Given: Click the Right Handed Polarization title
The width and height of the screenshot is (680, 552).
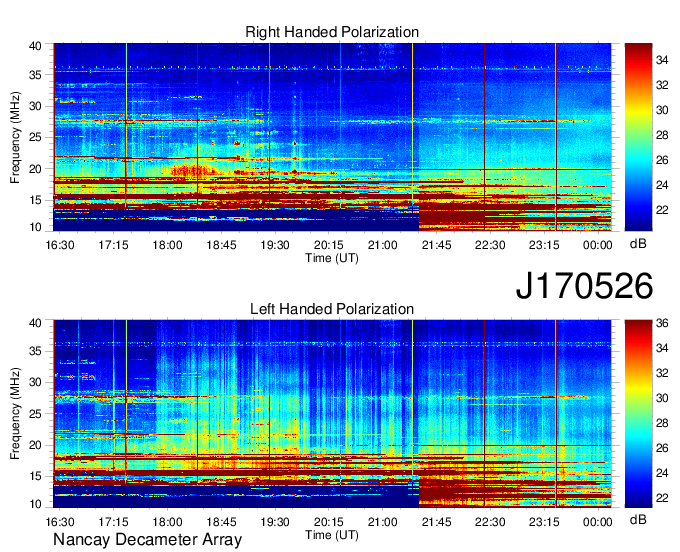Looking at the screenshot, I should (332, 32).
